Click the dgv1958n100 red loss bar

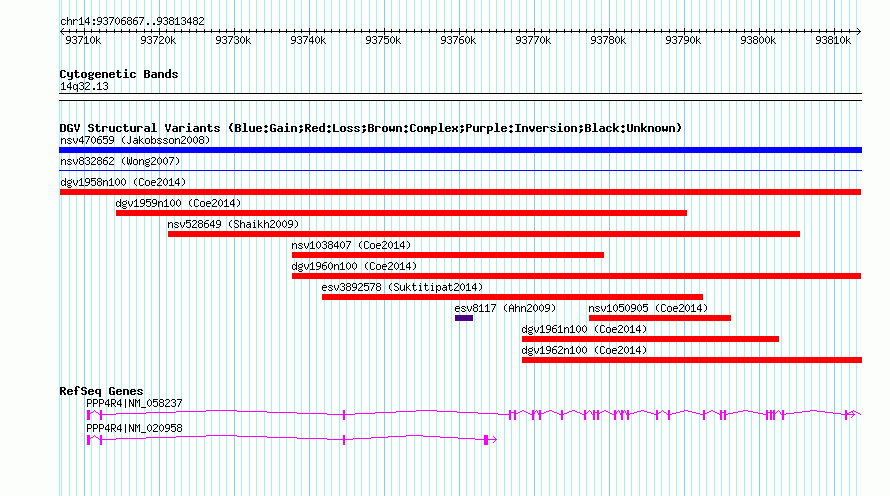460,192
